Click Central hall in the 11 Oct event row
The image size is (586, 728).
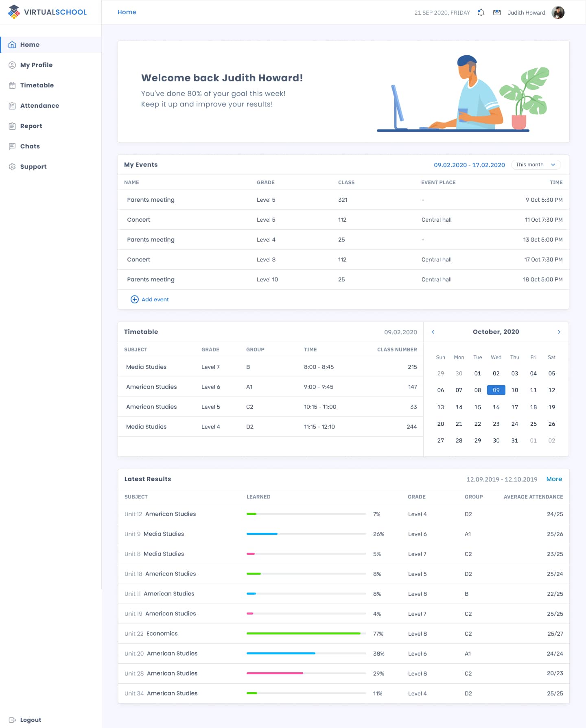[x=436, y=220]
